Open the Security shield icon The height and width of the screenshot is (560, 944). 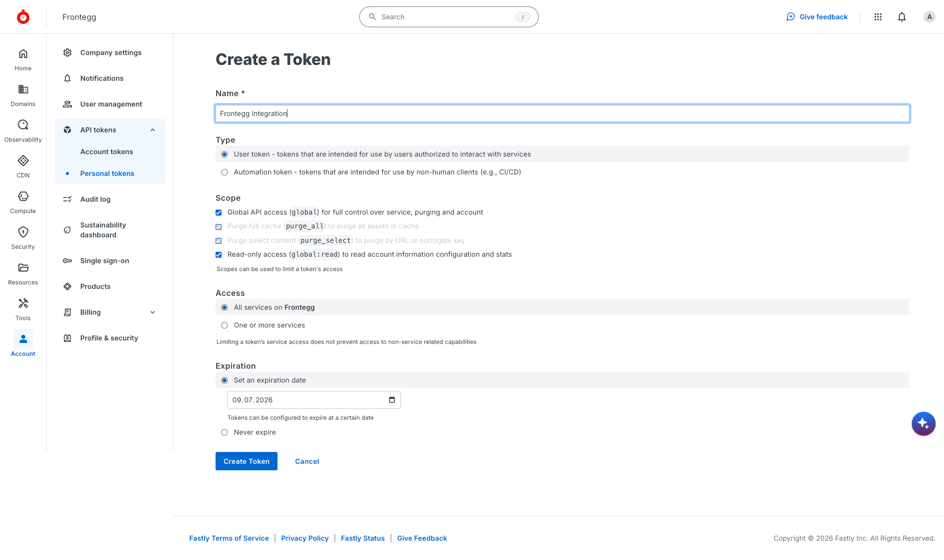click(x=23, y=232)
